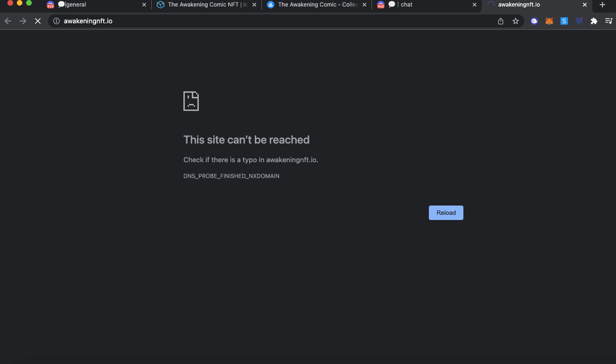Open the media controls playlist icon
The width and height of the screenshot is (616, 364).
click(609, 21)
